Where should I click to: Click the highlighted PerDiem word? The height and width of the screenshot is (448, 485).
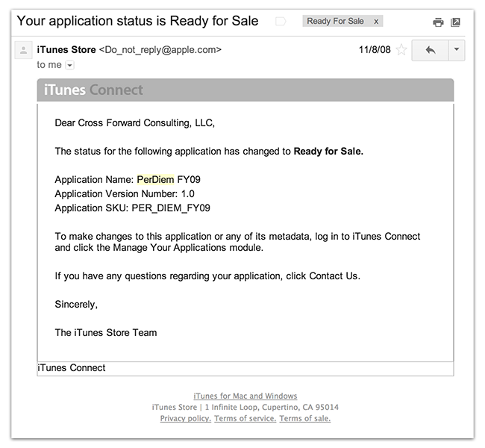(x=155, y=179)
